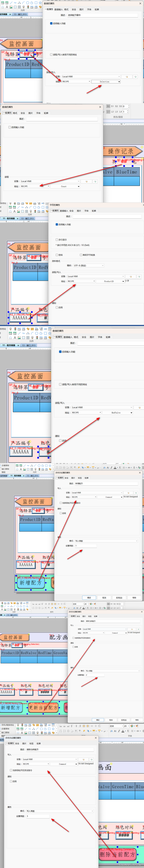This screenshot has width=144, height=868.
Task: Select the 操作记录 arrow button on canvas
Action: coord(122,151)
